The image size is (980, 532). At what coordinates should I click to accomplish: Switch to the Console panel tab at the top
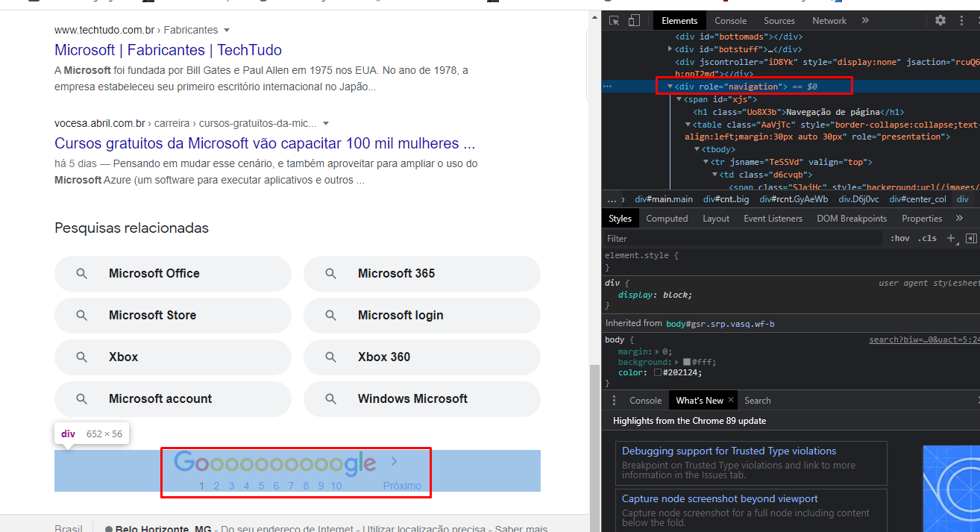730,21
